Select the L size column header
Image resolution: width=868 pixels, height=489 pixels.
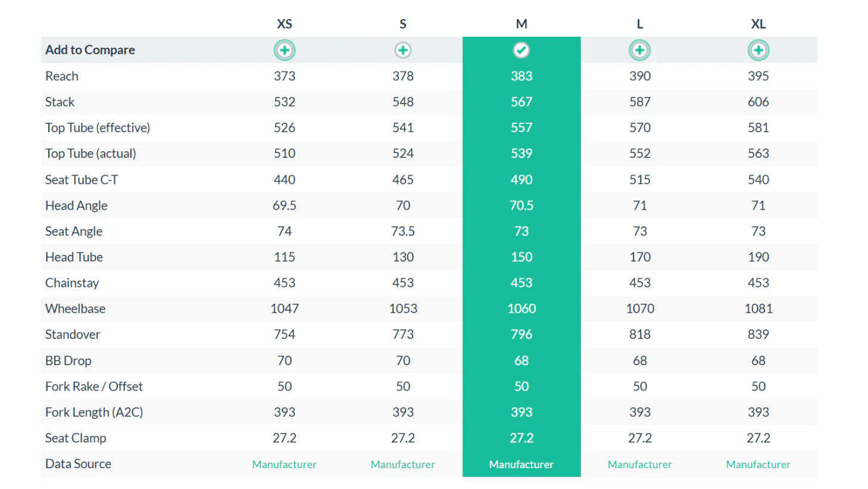tap(640, 24)
